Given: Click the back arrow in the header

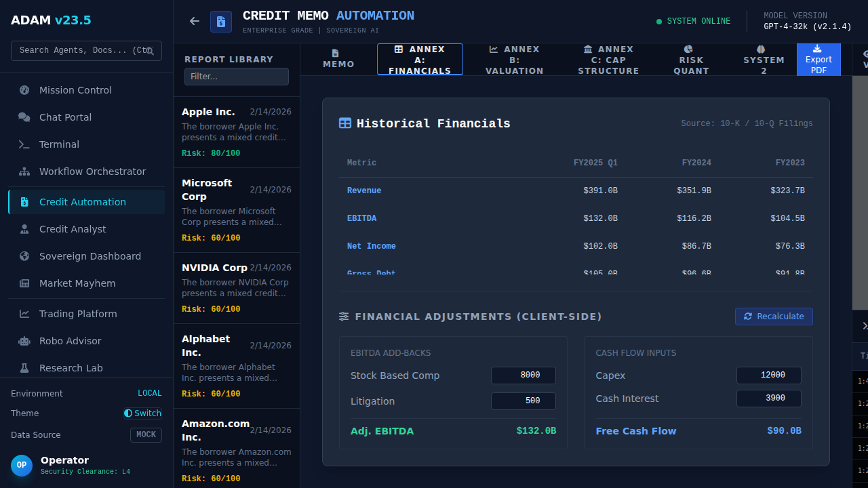Looking at the screenshot, I should coord(195,21).
